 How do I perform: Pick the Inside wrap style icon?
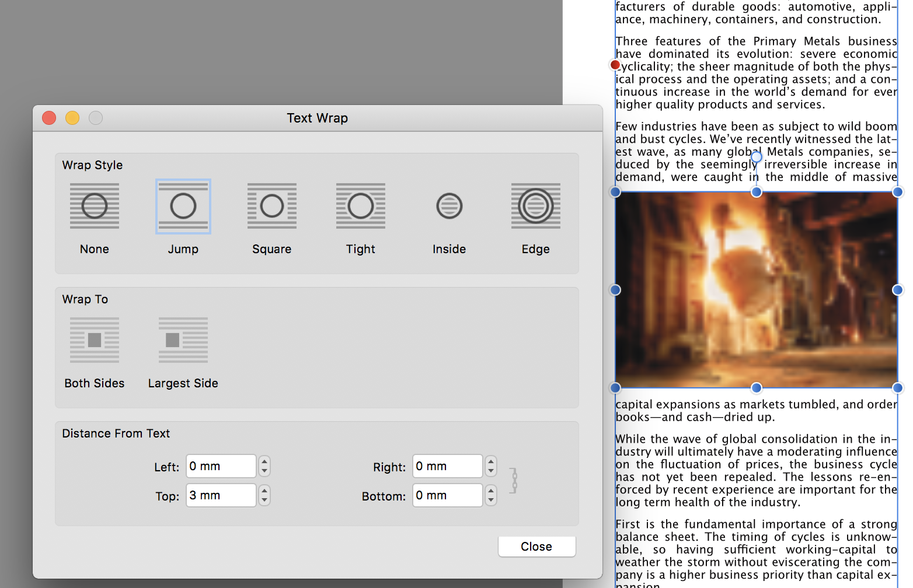(x=449, y=206)
